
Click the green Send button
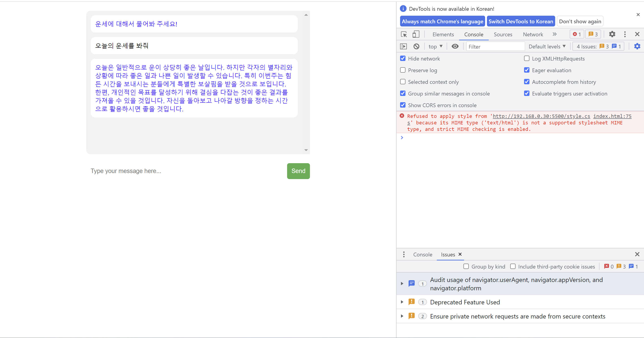(x=298, y=171)
